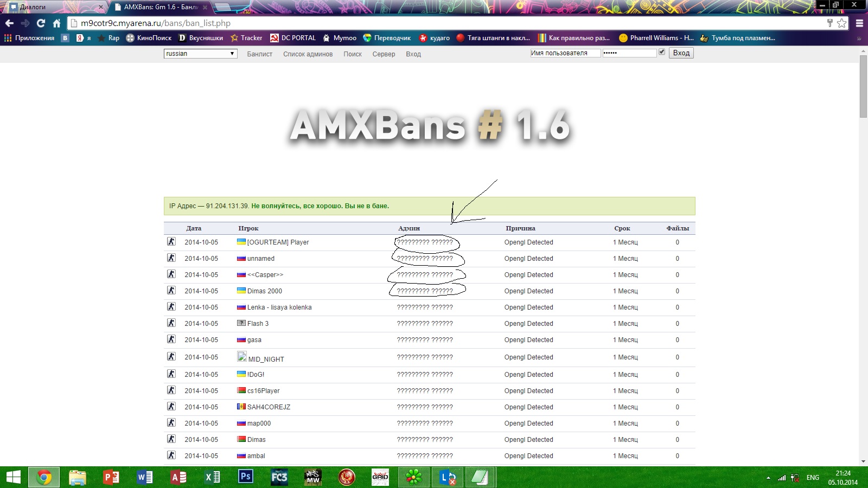Screen dimensions: 868x488
Task: Submit login with the Вход button
Action: pos(681,53)
